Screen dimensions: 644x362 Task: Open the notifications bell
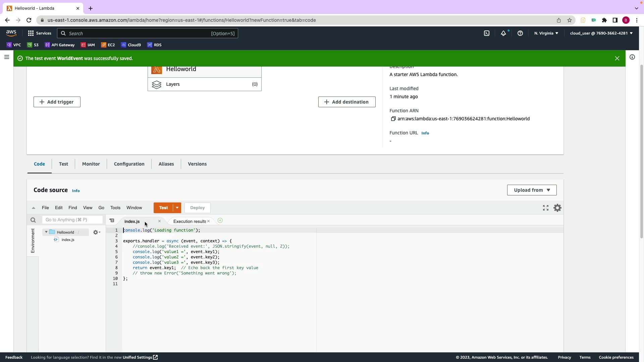(503, 33)
